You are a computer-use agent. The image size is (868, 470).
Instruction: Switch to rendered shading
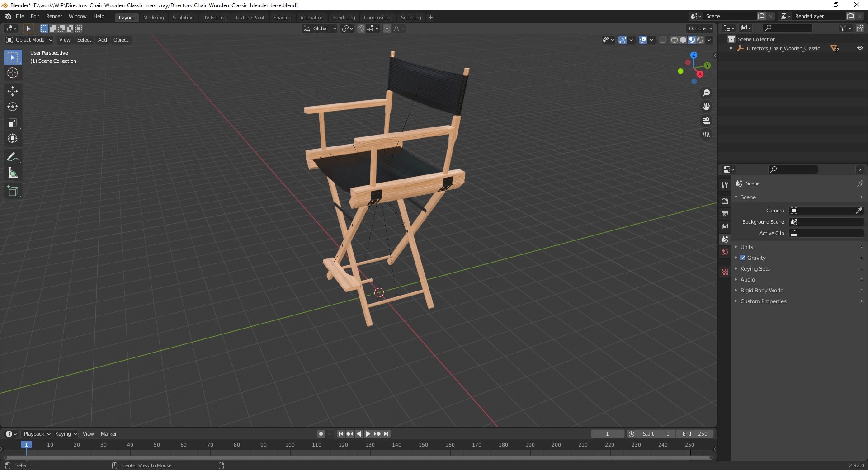[x=700, y=40]
